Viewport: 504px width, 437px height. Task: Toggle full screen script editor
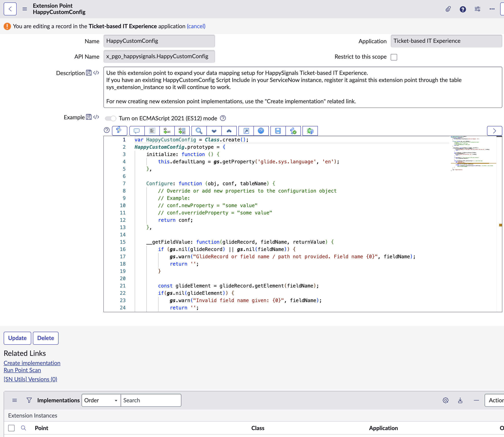[246, 131]
